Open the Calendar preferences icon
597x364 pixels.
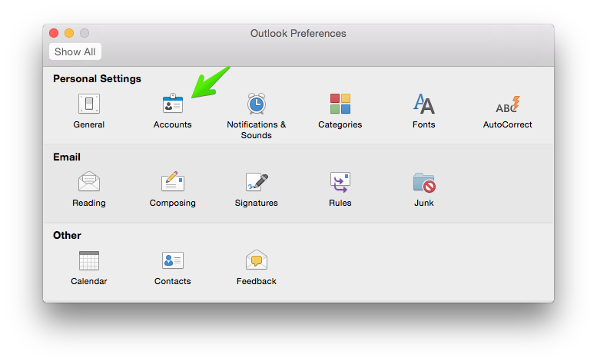(x=88, y=260)
